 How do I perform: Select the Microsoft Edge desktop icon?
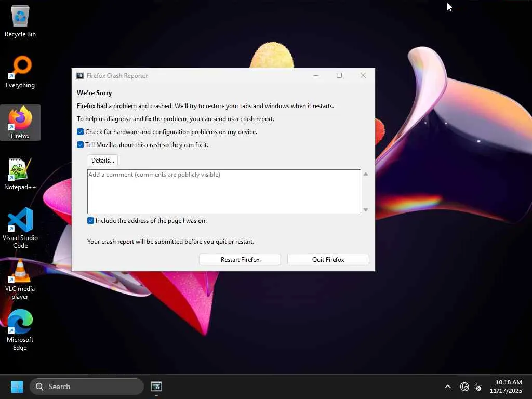(20, 330)
